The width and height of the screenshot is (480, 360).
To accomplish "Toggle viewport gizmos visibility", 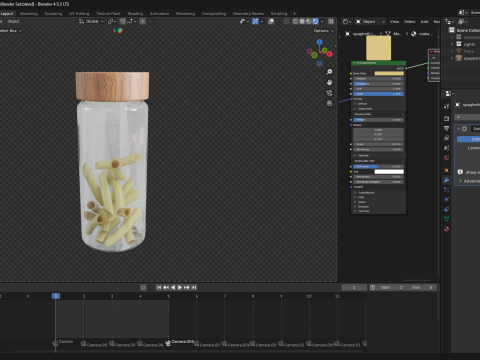I will pos(255,21).
